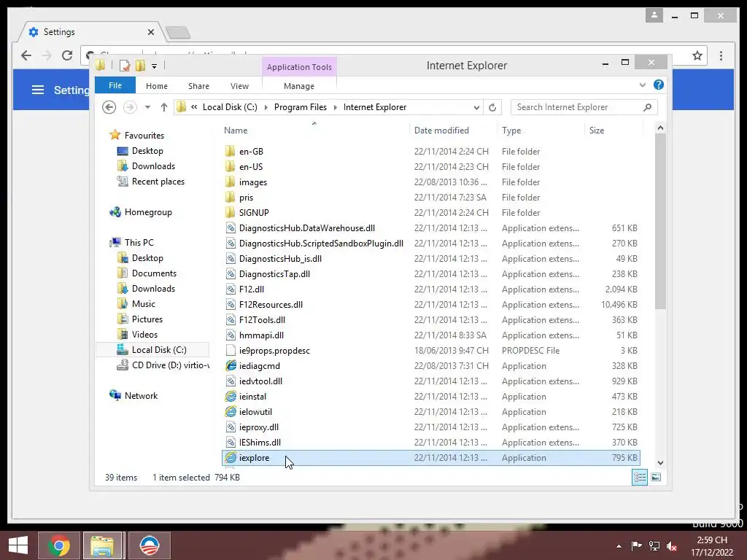Click the scroll down arrow in file list
Viewport: 747px width, 560px height.
(660, 463)
